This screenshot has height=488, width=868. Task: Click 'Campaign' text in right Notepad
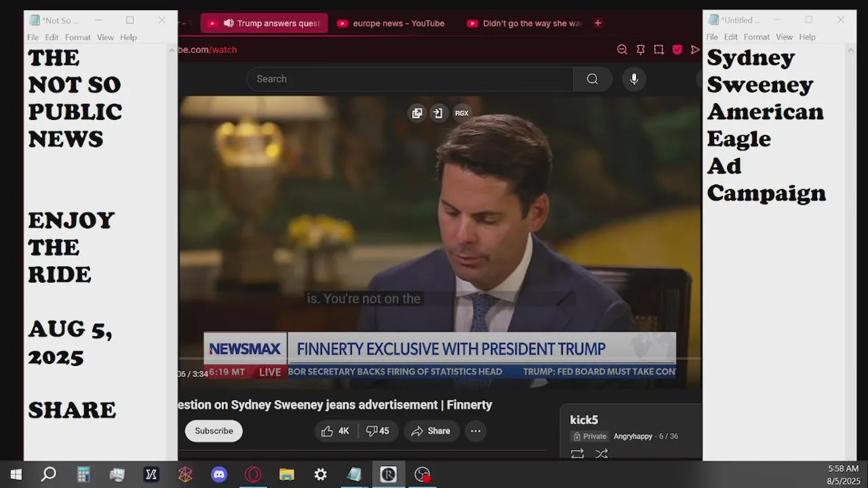[x=766, y=193]
